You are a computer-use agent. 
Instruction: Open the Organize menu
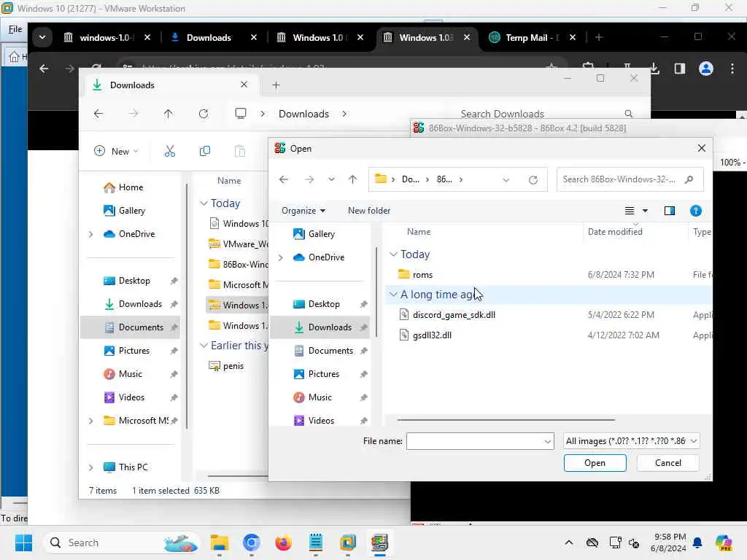(x=303, y=211)
